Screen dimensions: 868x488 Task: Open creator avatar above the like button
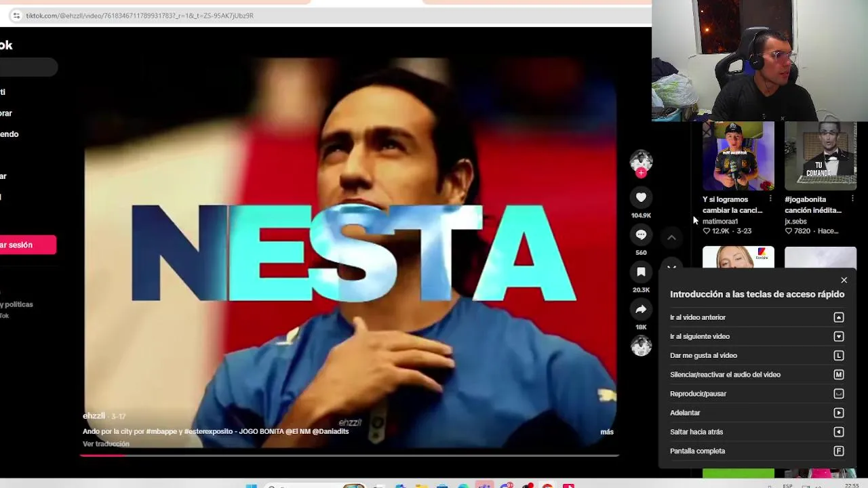(641, 161)
